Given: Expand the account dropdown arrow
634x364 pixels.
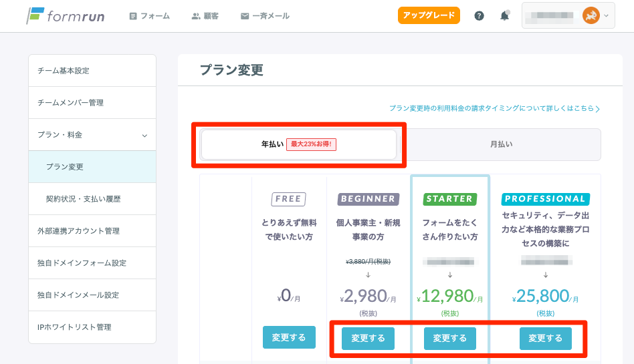Looking at the screenshot, I should coord(607,15).
